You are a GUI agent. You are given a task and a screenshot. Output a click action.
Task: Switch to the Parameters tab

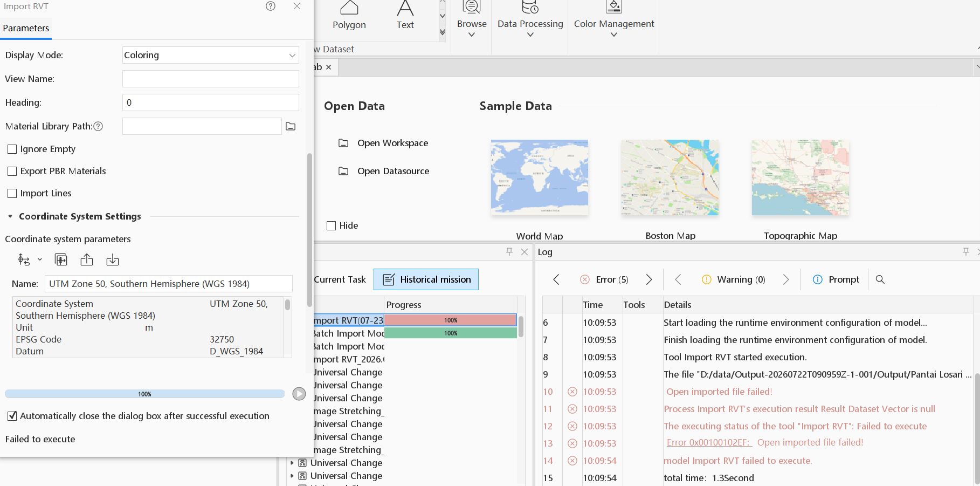click(x=26, y=28)
